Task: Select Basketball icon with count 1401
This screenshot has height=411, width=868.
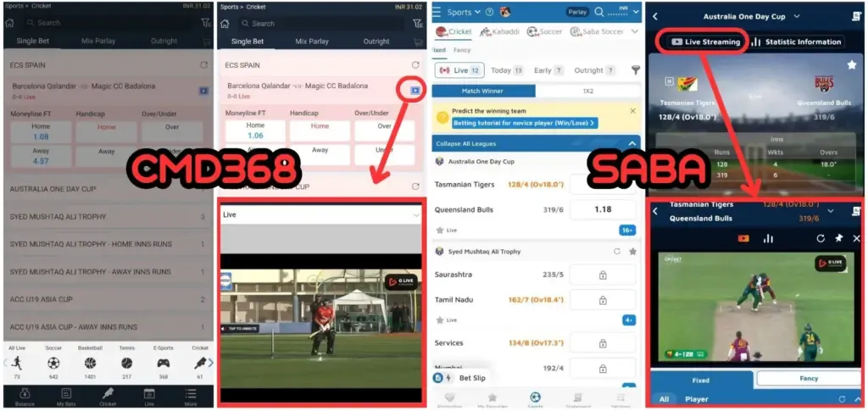Action: (x=90, y=363)
